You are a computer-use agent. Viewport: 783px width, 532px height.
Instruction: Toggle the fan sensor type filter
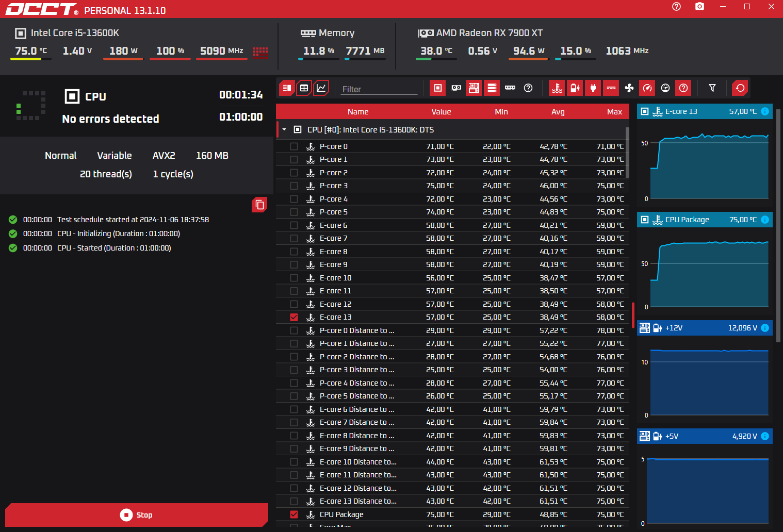(629, 88)
